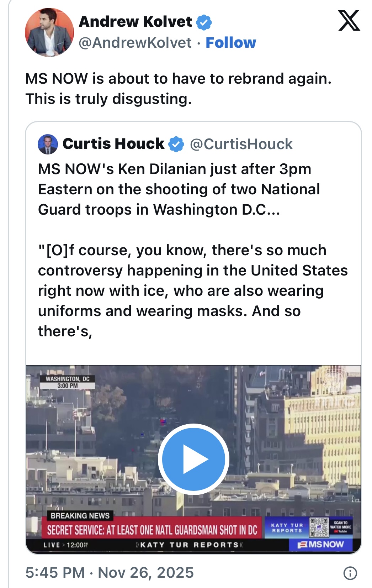Click the Katy Tur Reports ticker label

pyautogui.click(x=189, y=545)
